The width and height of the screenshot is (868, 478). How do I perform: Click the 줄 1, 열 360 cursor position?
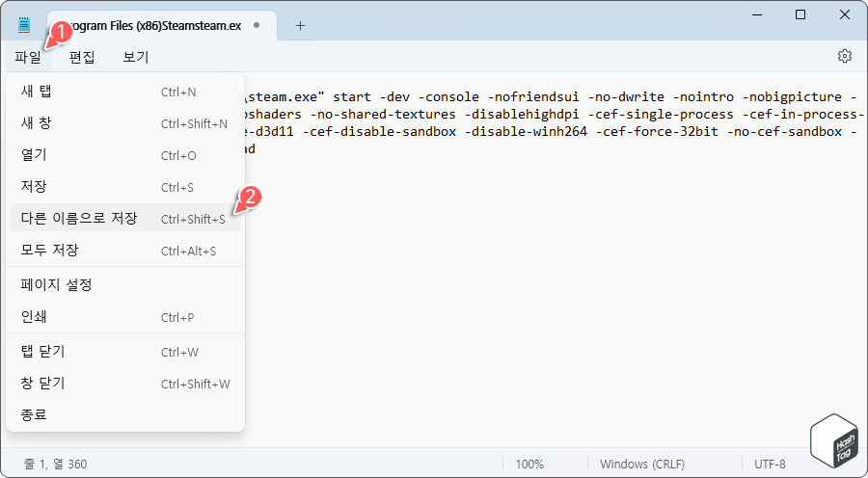[55, 464]
